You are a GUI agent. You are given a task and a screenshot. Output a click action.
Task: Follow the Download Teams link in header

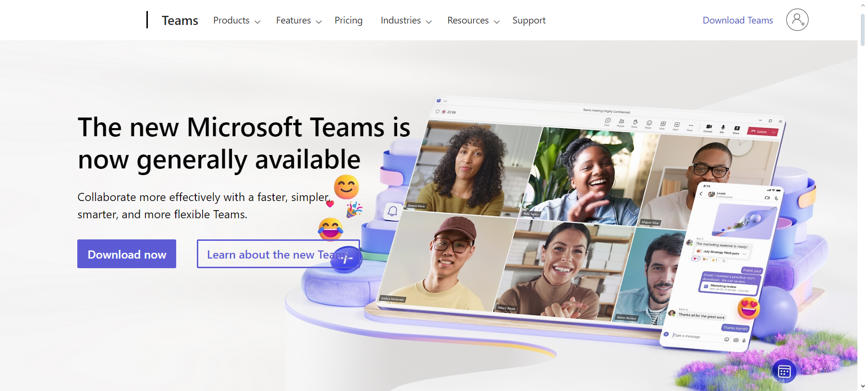coord(738,21)
